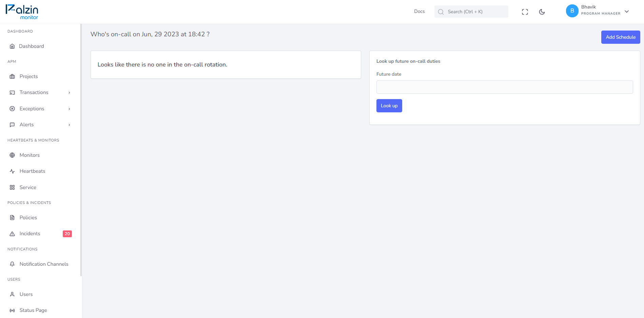Image resolution: width=644 pixels, height=318 pixels.
Task: Click the Search (Ctrl + K) box
Action: click(x=471, y=12)
